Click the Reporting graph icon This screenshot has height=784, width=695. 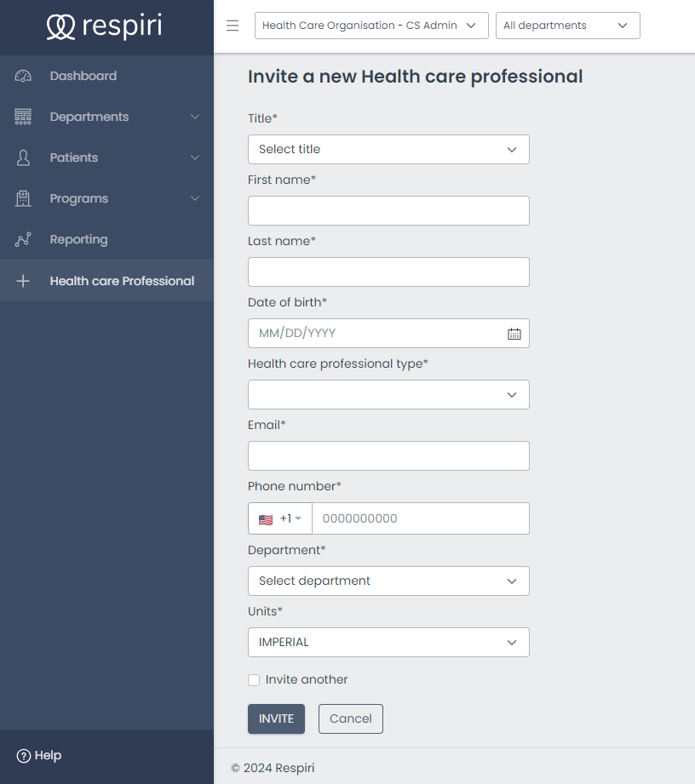coord(23,239)
